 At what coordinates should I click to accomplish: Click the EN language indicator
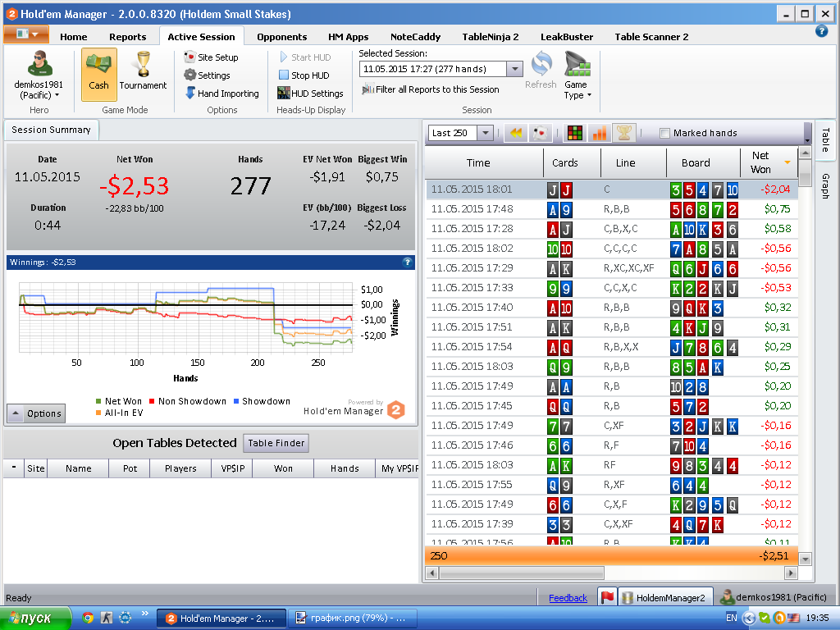pos(731,618)
